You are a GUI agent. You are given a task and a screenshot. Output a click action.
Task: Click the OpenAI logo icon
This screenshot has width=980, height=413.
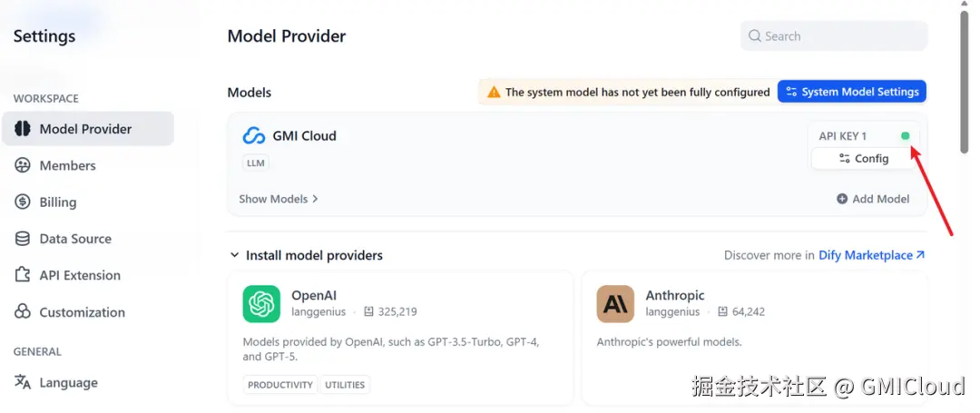pyautogui.click(x=261, y=304)
